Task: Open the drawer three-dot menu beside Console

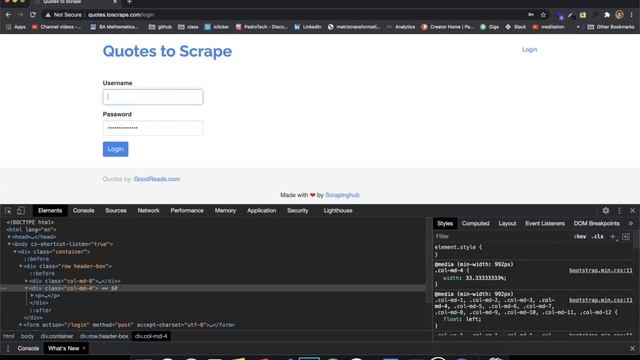Action: [x=8, y=349]
